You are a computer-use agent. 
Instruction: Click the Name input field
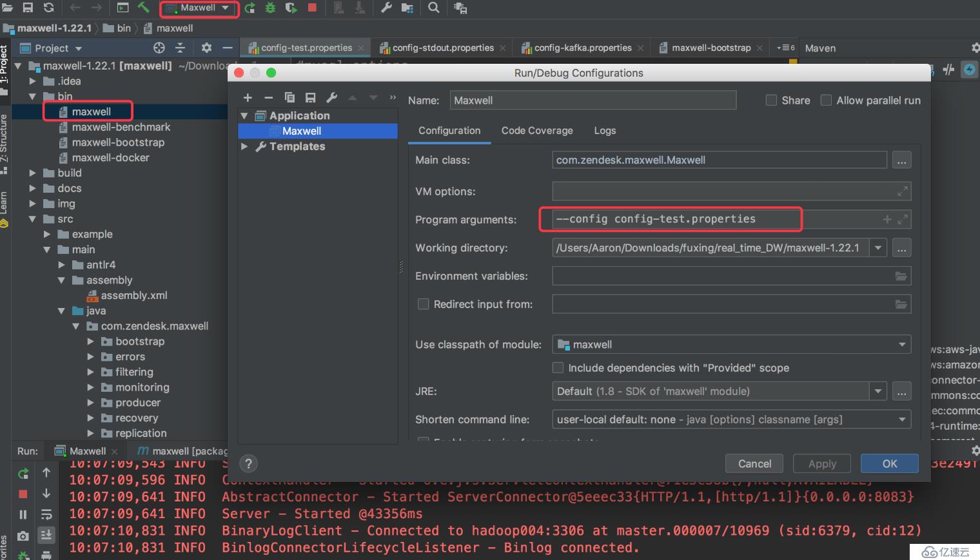[593, 100]
